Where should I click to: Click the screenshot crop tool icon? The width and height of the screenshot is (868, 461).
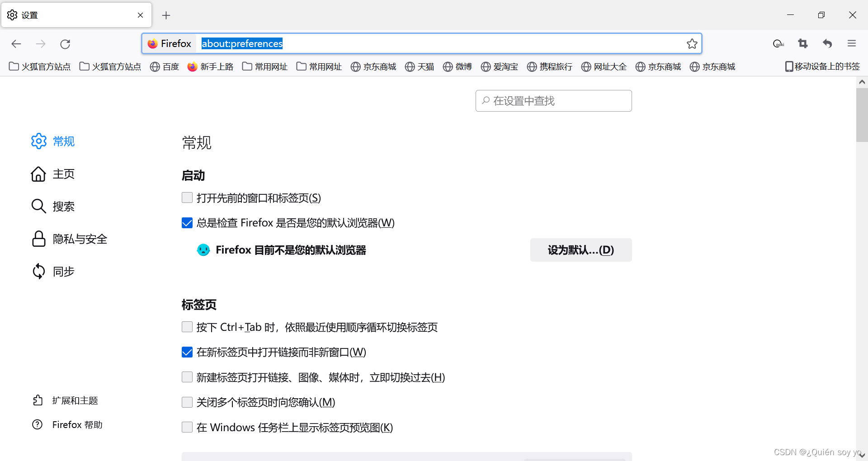coord(803,43)
